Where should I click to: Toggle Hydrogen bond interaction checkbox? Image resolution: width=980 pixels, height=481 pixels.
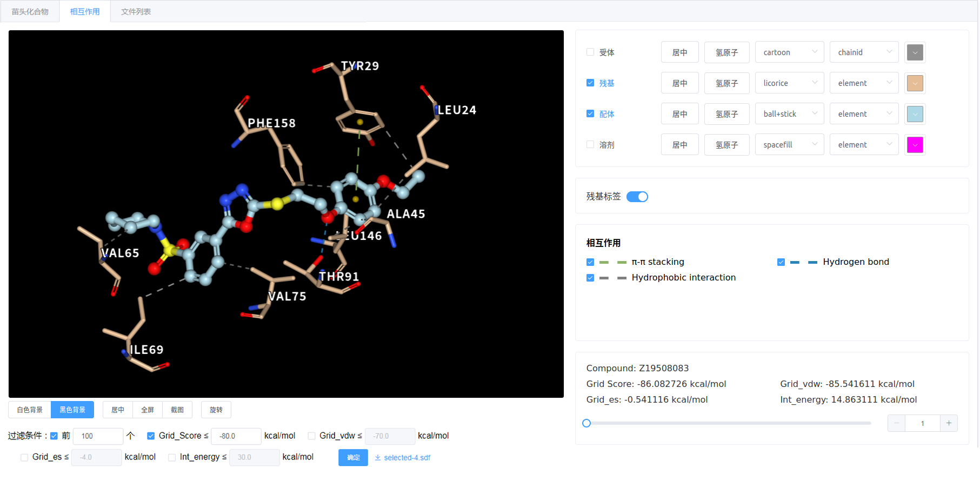[x=781, y=262]
